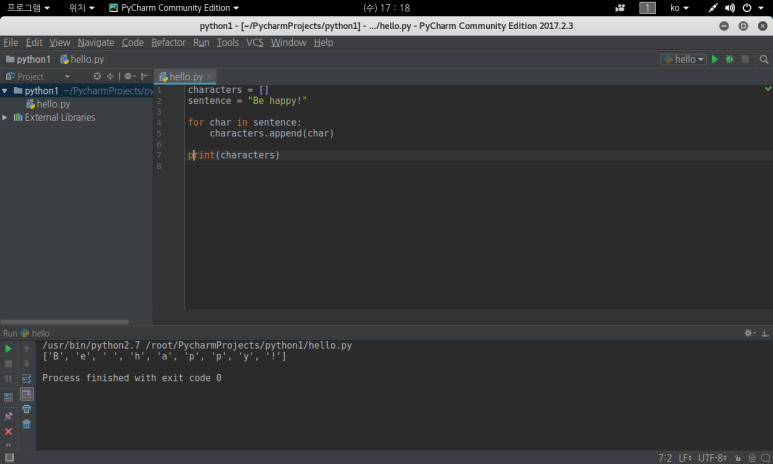Click the down the stack trace arrow

[27, 364]
